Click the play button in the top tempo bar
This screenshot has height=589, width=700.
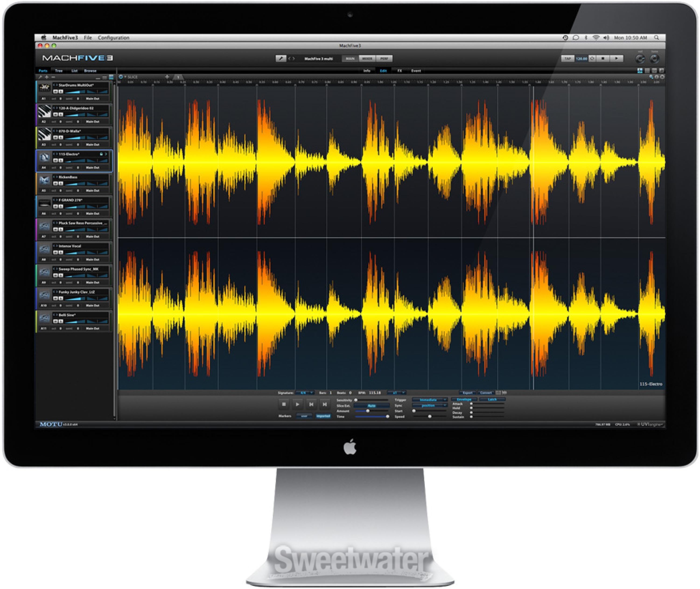pos(616,59)
